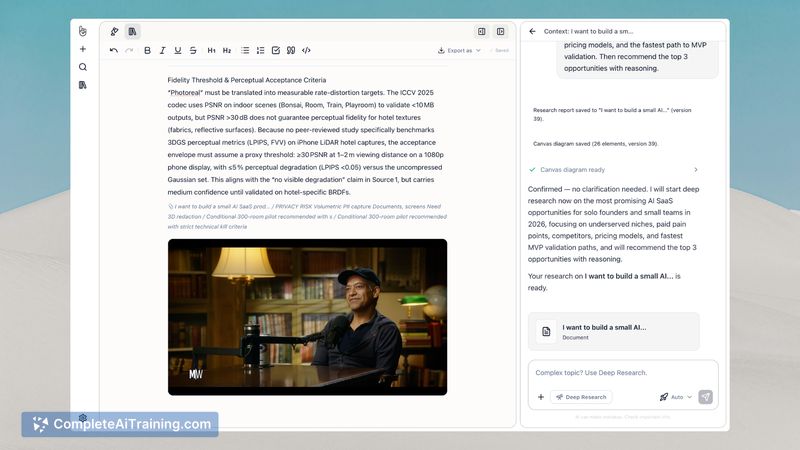800x450 pixels.
Task: Toggle the right panel layout icon
Action: pyautogui.click(x=501, y=32)
